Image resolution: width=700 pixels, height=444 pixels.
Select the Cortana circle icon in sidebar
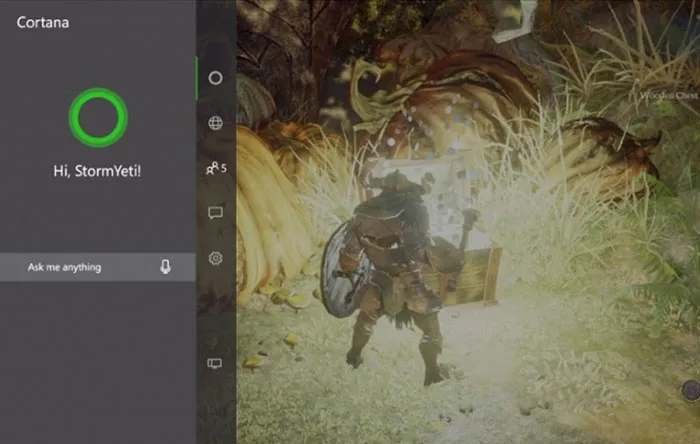coord(215,78)
